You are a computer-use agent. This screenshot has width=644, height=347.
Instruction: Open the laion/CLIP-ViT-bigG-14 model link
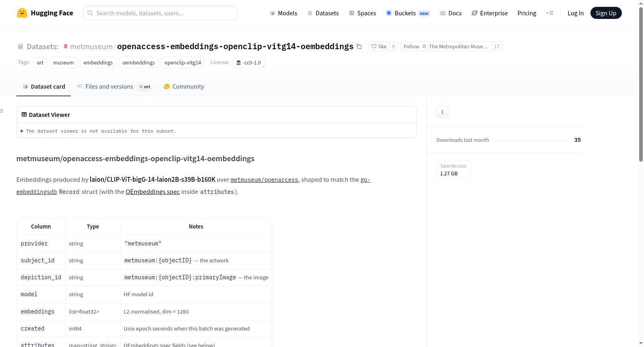pos(153,180)
